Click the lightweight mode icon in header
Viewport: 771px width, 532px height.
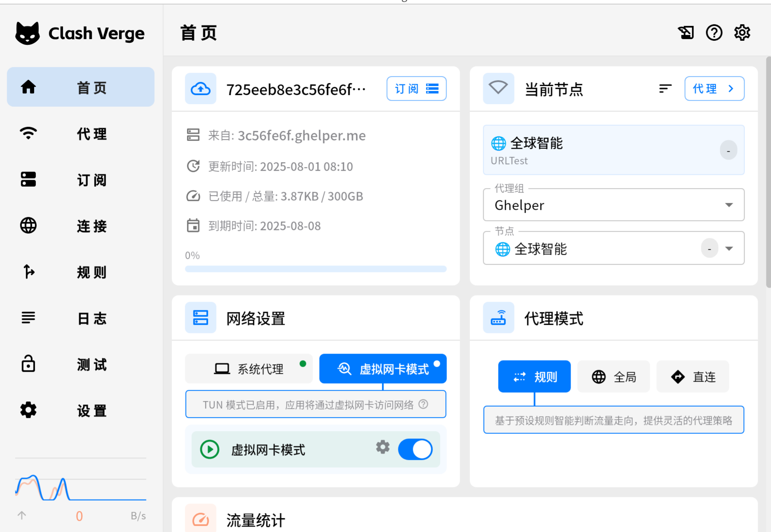(686, 33)
